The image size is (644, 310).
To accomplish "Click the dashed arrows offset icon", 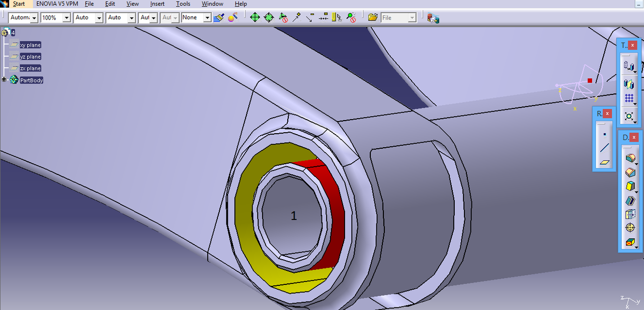I will (x=324, y=18).
